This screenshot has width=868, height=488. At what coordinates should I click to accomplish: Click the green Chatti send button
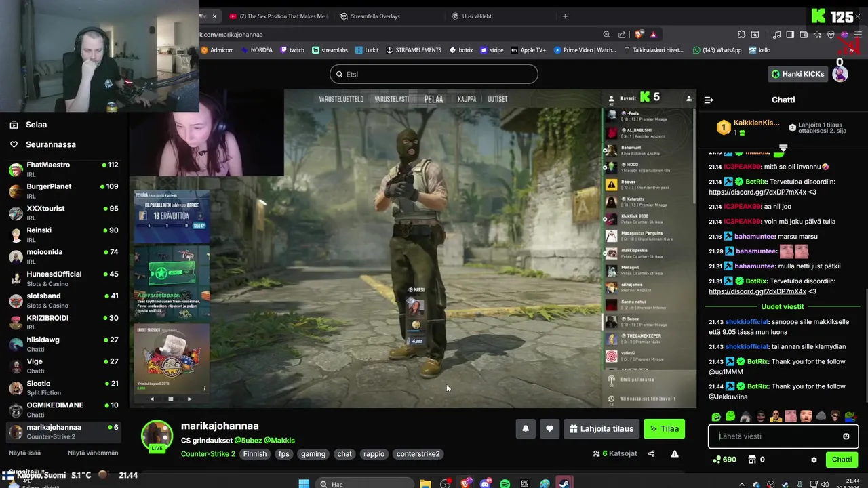point(842,460)
